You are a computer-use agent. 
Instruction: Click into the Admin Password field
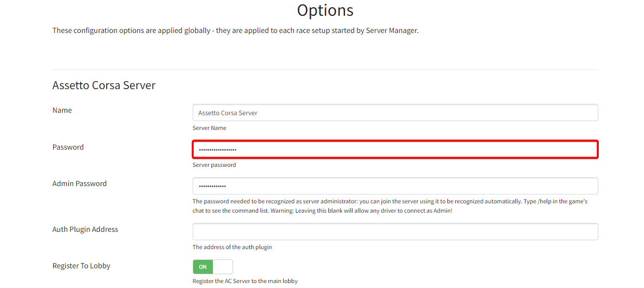(x=395, y=186)
